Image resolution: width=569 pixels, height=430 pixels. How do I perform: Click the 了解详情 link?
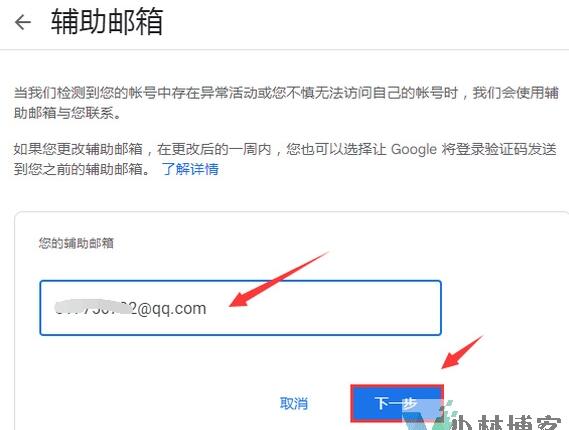(190, 169)
